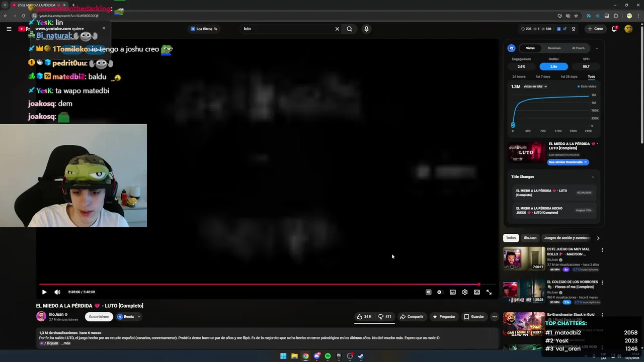Click the Engagement 2.6% pill
Viewport: 644px width, 362px height.
point(521,66)
